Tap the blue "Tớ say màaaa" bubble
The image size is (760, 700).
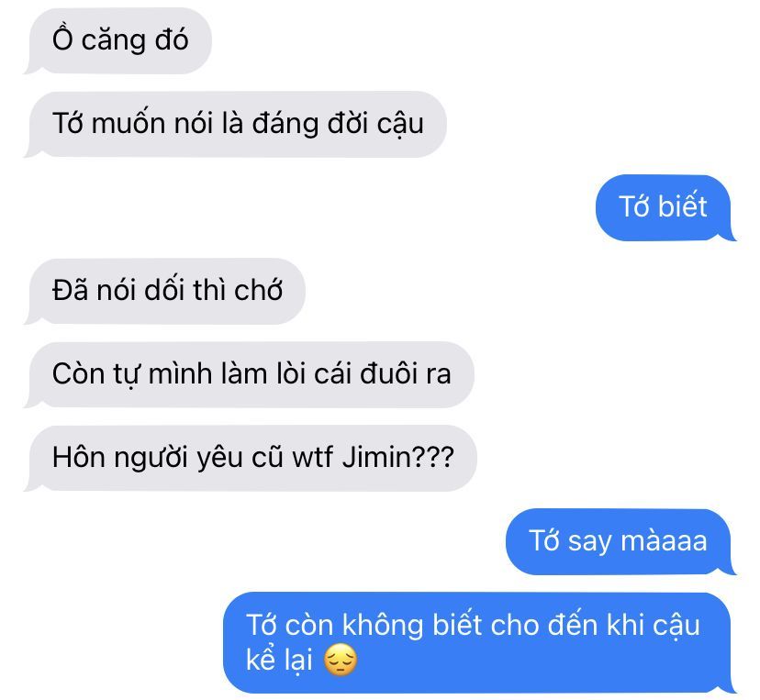point(620,541)
